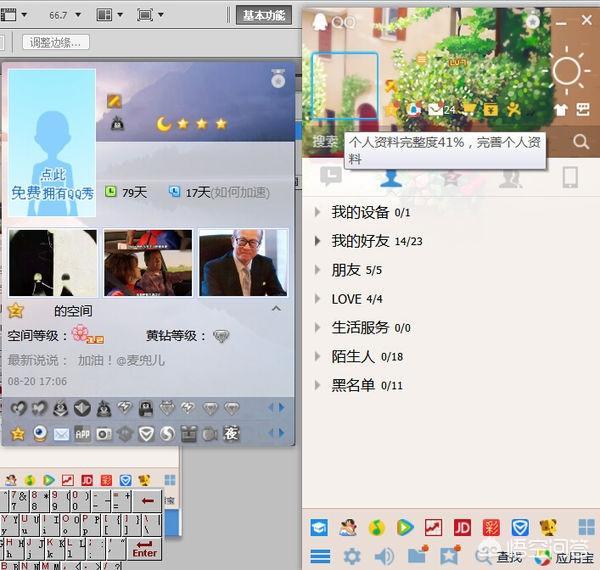Click 基本功能 workspace button

(x=264, y=15)
